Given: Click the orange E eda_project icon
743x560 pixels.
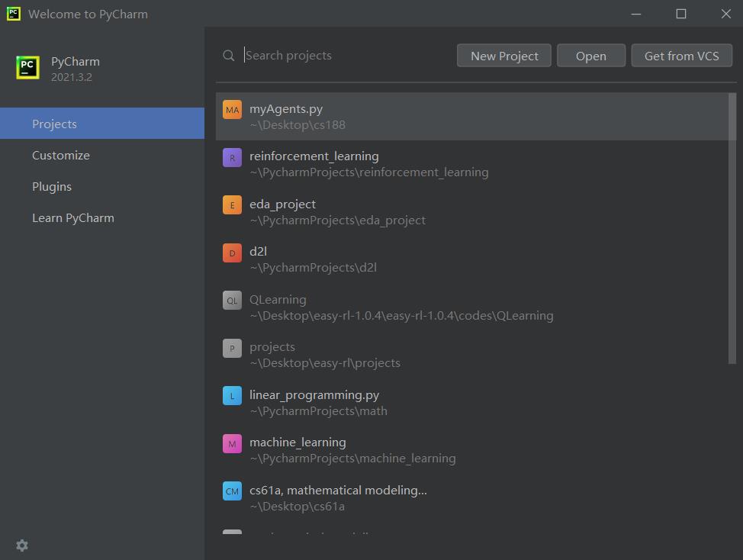Looking at the screenshot, I should (x=232, y=205).
